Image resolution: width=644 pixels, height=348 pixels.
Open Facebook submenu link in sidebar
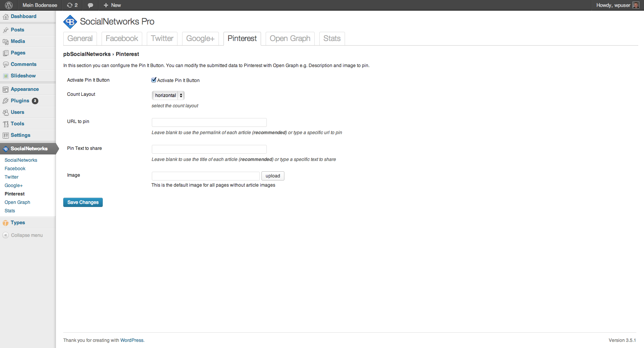15,169
